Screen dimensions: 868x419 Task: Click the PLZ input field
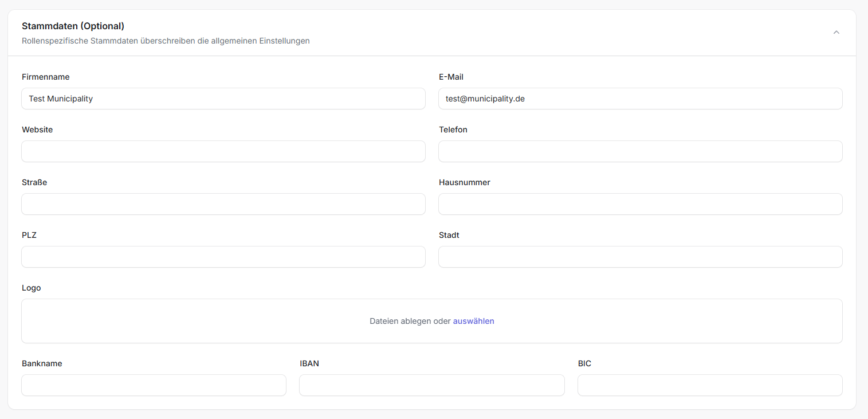click(x=223, y=257)
